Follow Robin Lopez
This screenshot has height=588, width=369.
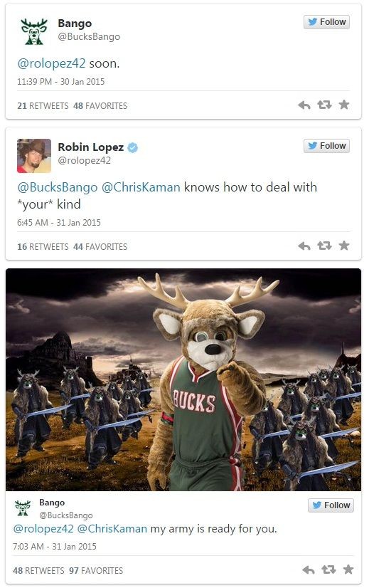pos(326,146)
